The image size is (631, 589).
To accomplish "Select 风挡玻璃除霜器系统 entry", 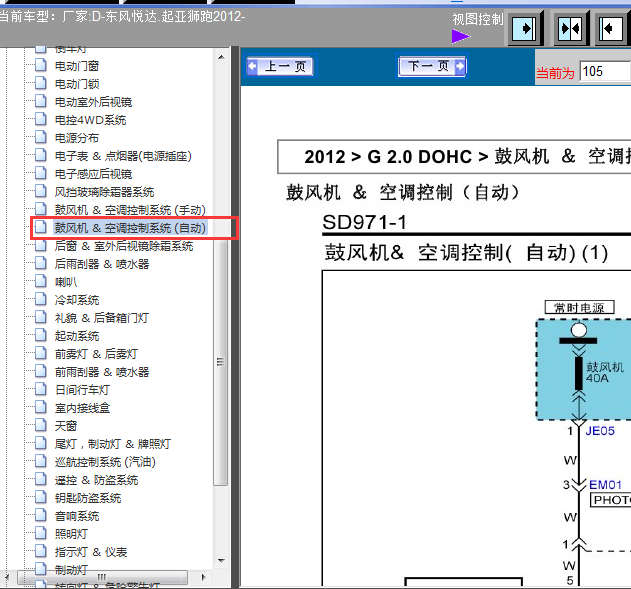I will click(105, 192).
